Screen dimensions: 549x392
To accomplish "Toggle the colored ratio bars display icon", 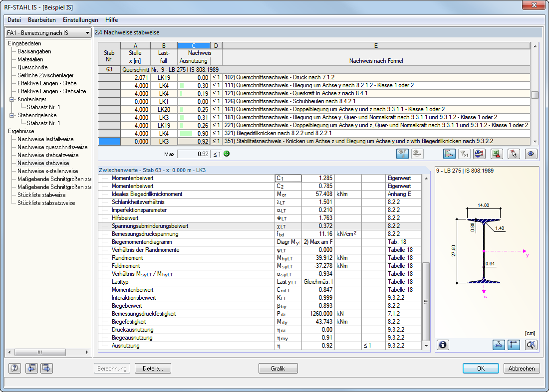I will click(x=449, y=154).
